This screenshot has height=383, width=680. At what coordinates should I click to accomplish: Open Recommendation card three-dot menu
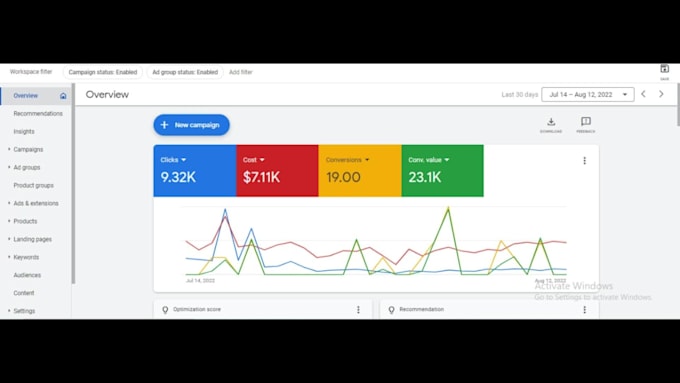coord(585,310)
